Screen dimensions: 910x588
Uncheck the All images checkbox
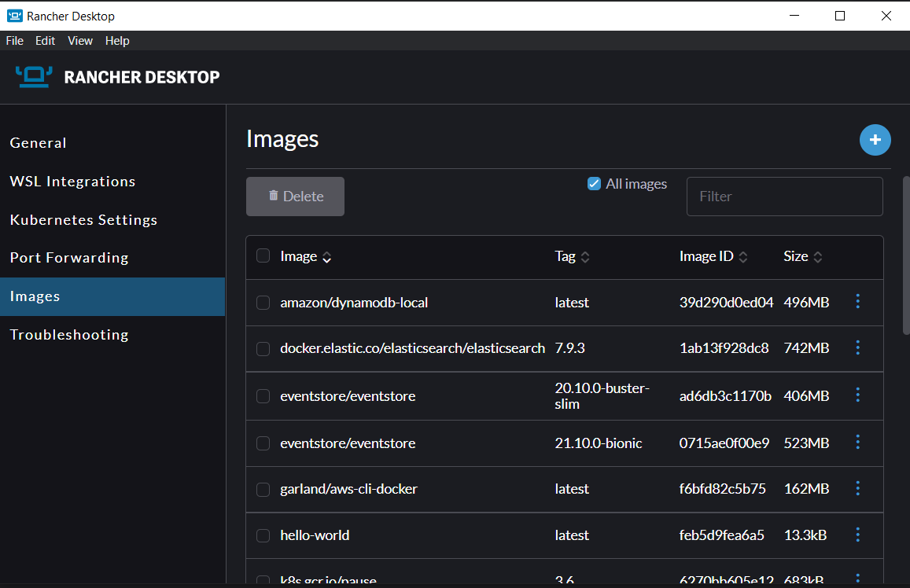[593, 183]
